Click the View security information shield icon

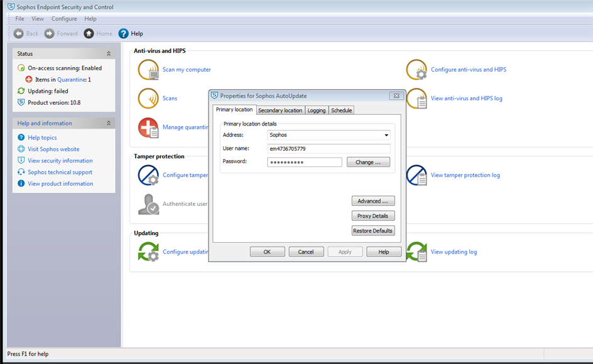[x=21, y=161]
